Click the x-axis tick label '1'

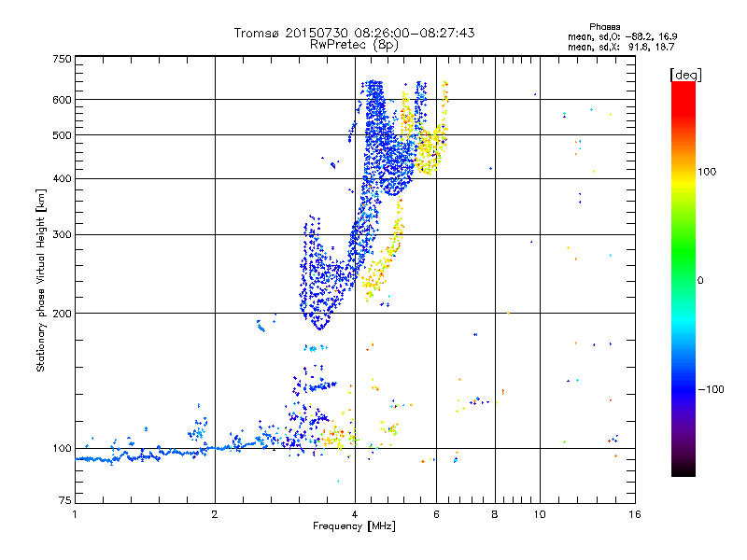[75, 514]
